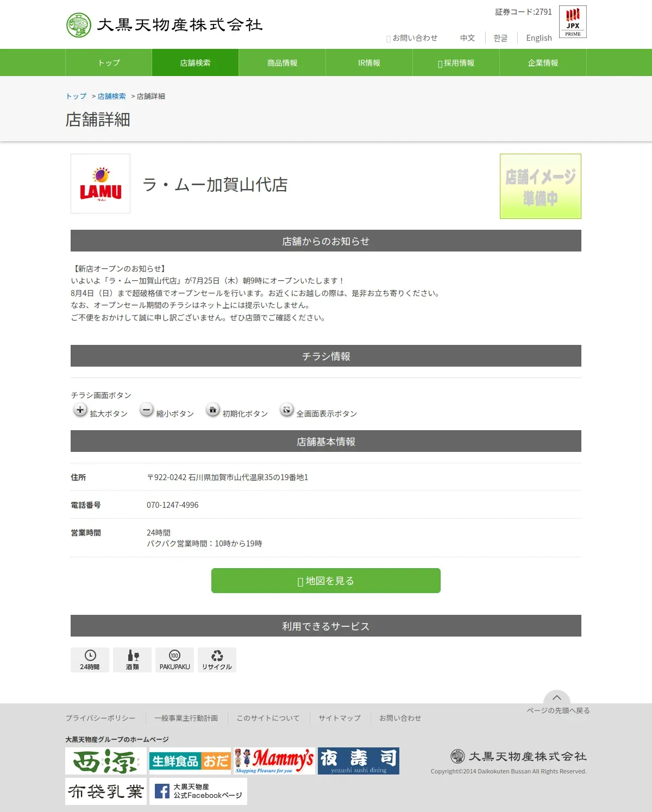Click the 全画面表示ボタン icon
Image resolution: width=652 pixels, height=812 pixels.
tap(286, 410)
